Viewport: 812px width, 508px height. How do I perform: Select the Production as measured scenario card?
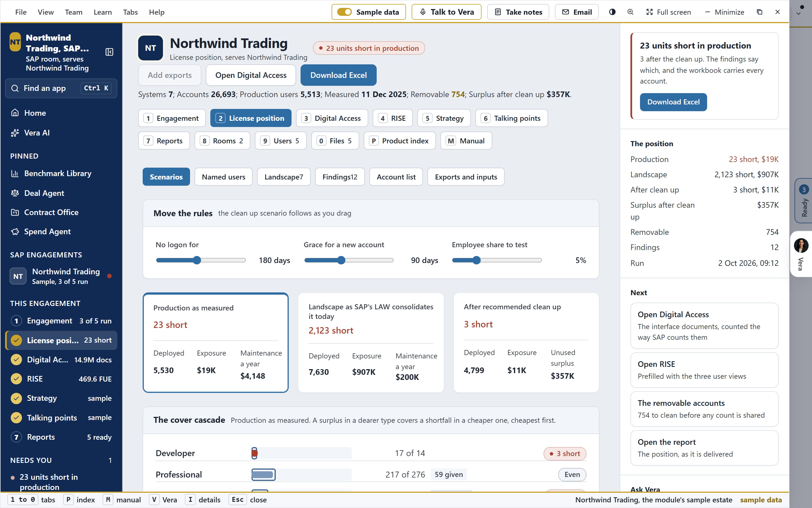[215, 343]
